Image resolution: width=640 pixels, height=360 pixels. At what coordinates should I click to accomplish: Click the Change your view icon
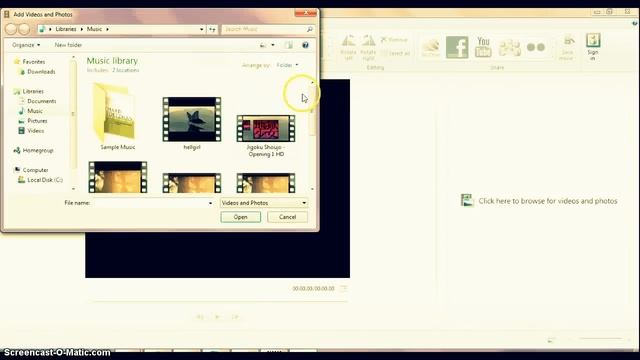263,45
